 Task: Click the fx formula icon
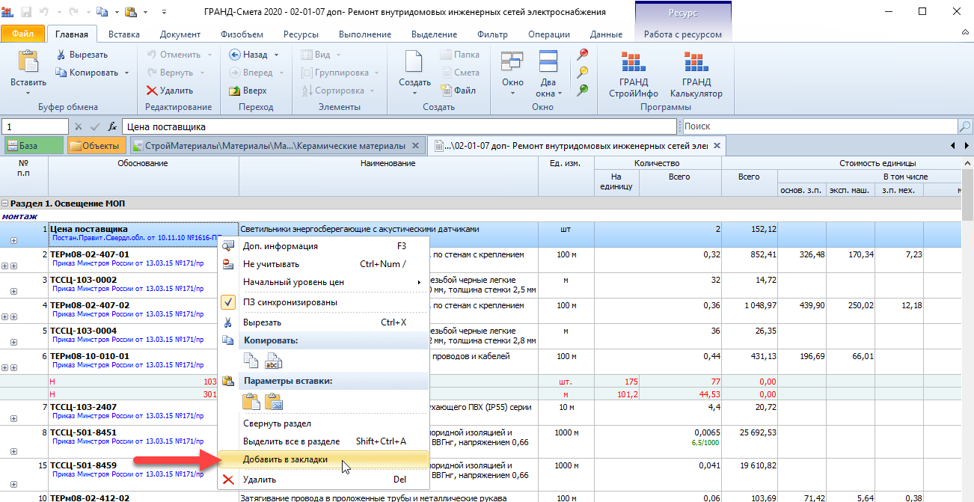pyautogui.click(x=112, y=127)
